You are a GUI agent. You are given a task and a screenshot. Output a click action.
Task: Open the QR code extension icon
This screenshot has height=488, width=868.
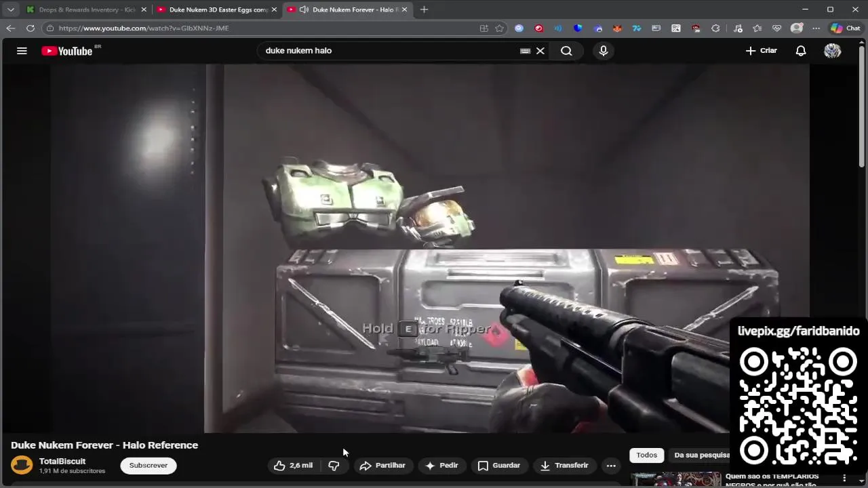coord(676,28)
